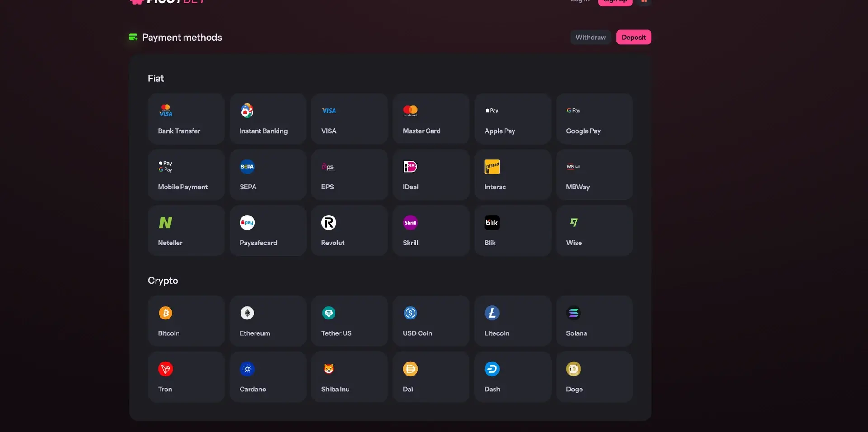Viewport: 868px width, 432px height.
Task: Select the Dai coin icon
Action: tap(410, 369)
